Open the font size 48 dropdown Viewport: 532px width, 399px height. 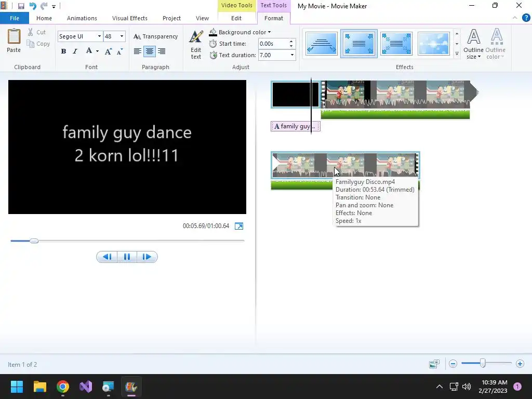122,36
